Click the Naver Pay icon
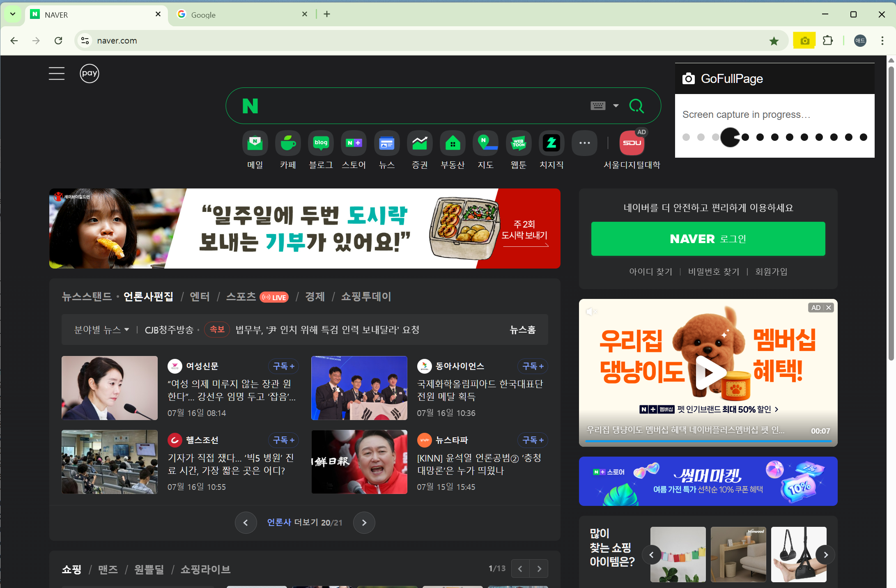Screen dimensions: 896x588 [x=89, y=73]
